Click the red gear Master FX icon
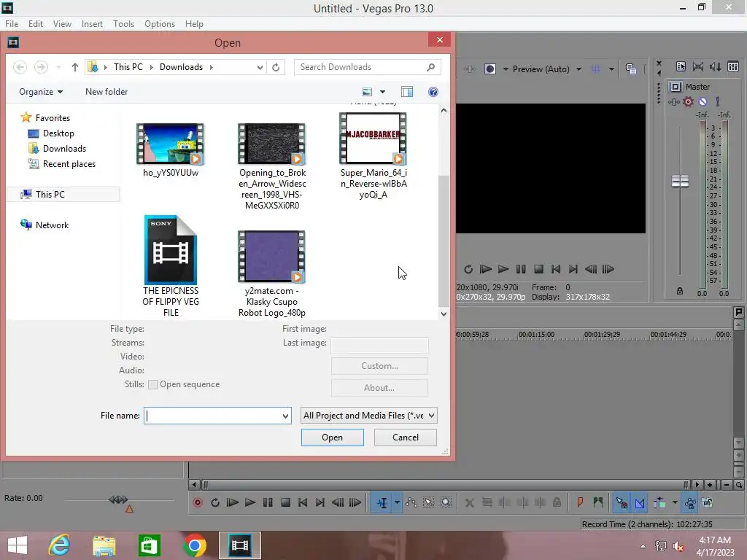Viewport: 747px width, 560px height. pyautogui.click(x=688, y=101)
